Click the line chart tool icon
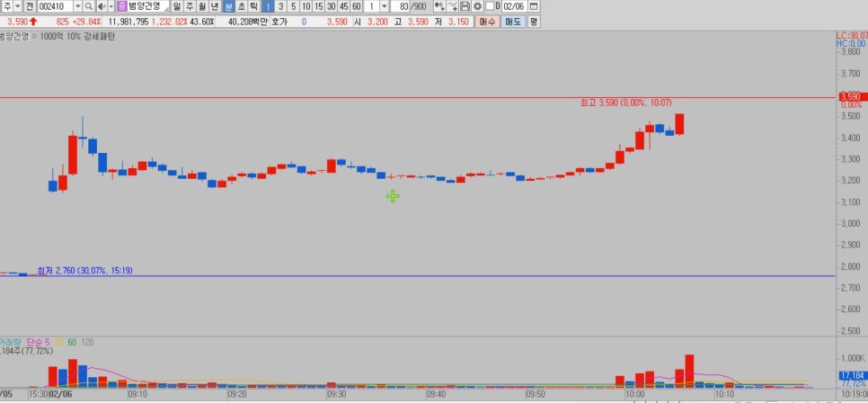Viewport: 868px width, 403px height. (x=452, y=6)
